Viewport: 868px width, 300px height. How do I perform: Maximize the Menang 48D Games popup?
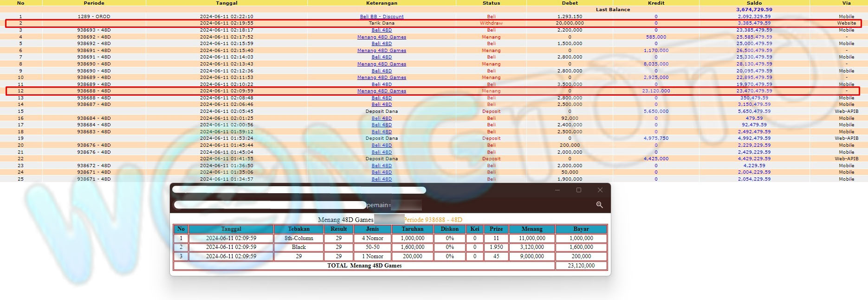pos(578,190)
